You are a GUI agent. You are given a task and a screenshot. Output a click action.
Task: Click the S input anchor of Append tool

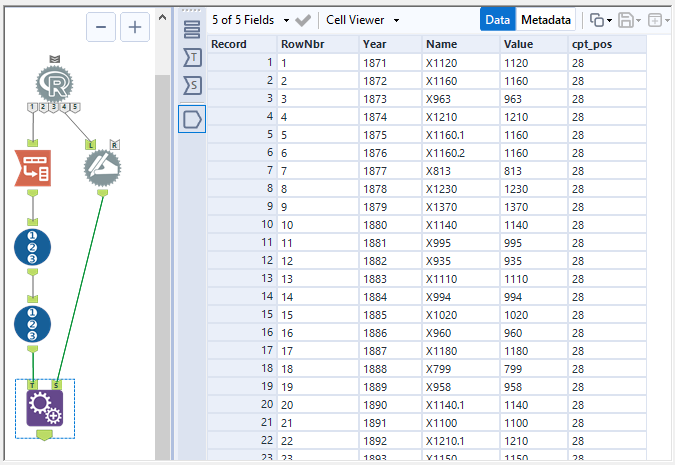coord(56,384)
